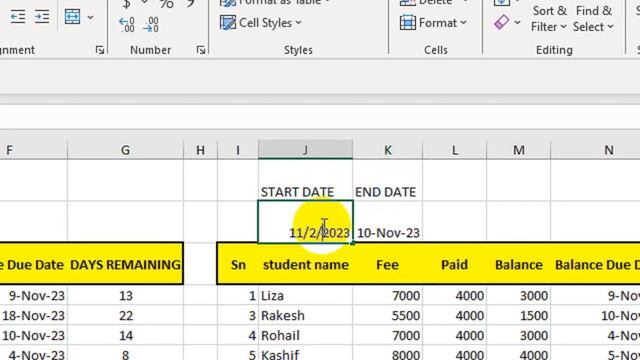Open the Merge & Center dropdown arrow
This screenshot has height=360, width=640.
pyautogui.click(x=90, y=18)
